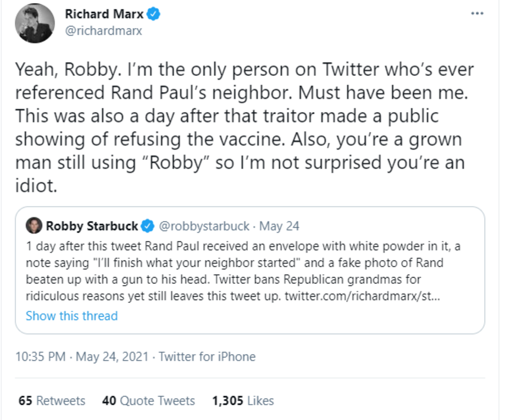Open the Twitter for iPhone source link

[x=207, y=357]
